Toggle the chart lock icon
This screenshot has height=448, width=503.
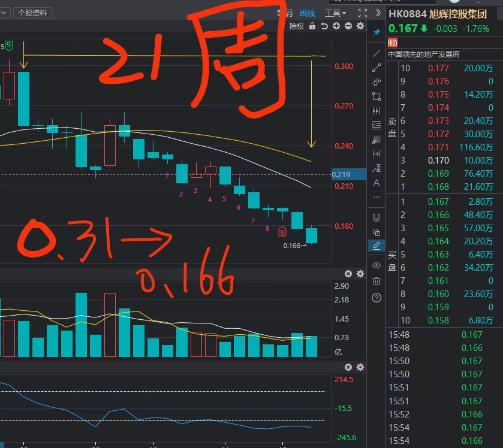[312, 26]
